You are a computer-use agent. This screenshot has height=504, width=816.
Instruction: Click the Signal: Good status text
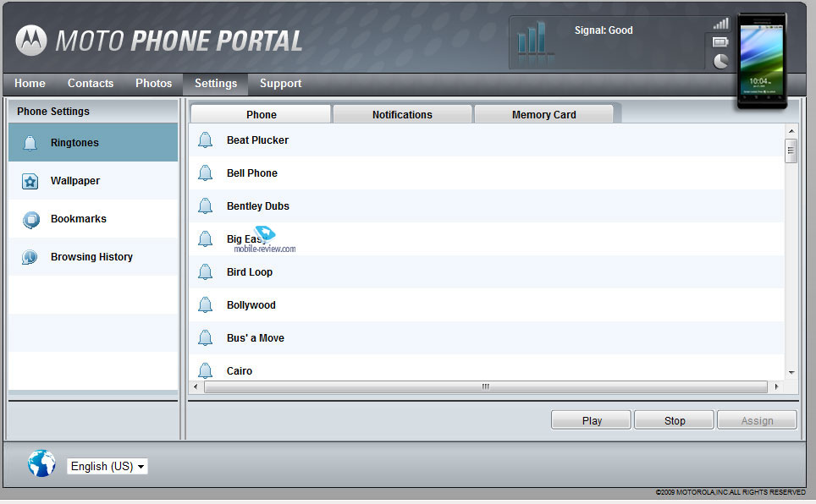click(x=604, y=30)
